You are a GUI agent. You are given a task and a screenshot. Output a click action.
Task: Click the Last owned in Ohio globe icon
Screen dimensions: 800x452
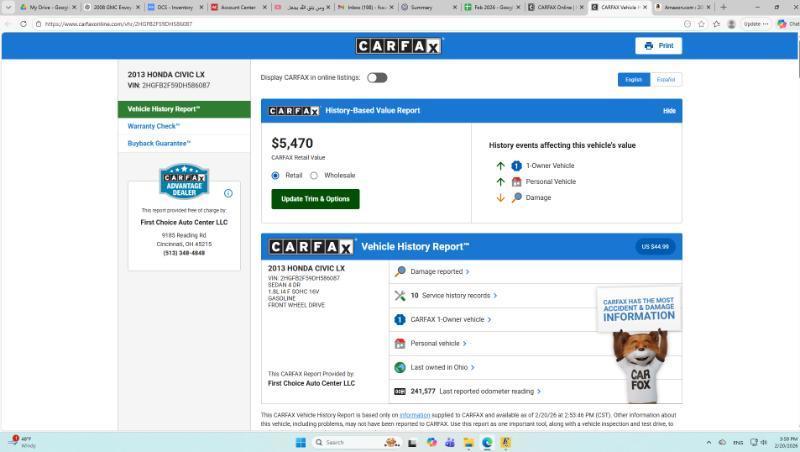pos(400,367)
